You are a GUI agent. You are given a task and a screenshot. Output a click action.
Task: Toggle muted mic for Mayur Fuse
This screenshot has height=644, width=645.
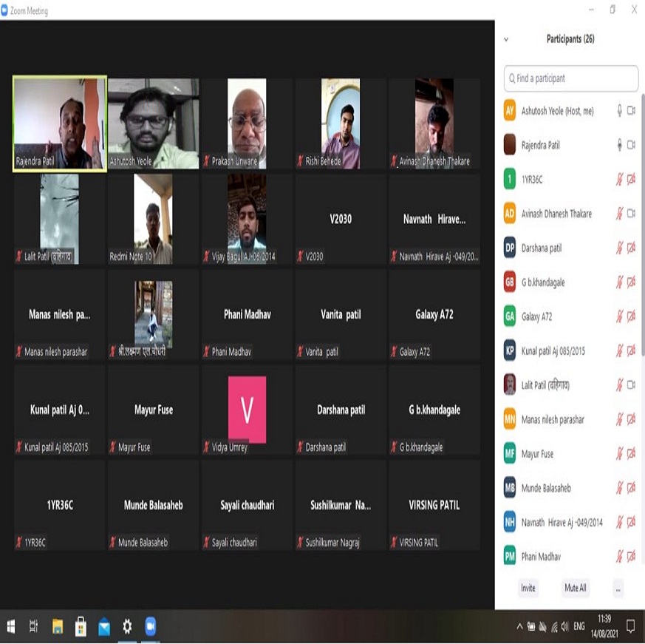point(620,454)
